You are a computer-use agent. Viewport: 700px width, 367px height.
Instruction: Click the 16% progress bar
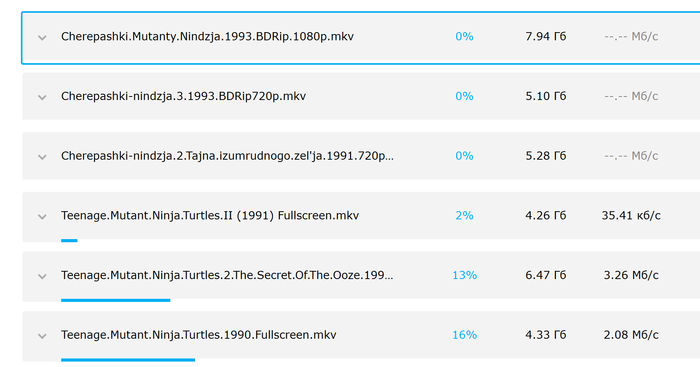(x=128, y=360)
